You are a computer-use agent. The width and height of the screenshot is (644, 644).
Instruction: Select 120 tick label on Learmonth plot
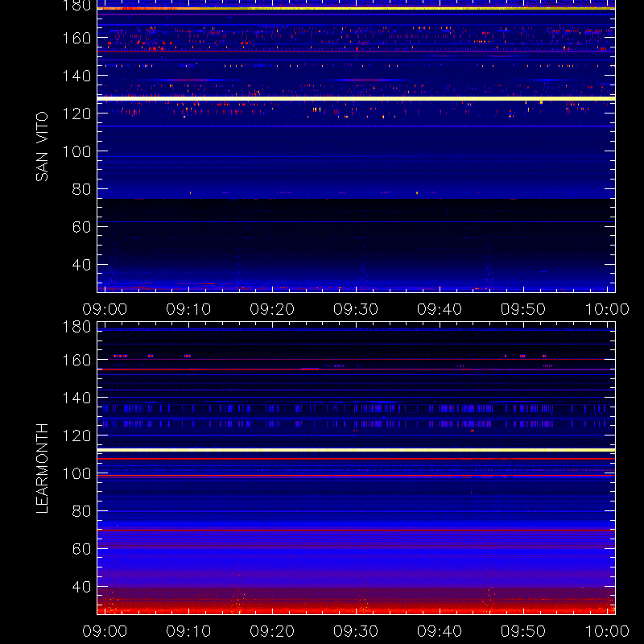[x=76, y=436]
